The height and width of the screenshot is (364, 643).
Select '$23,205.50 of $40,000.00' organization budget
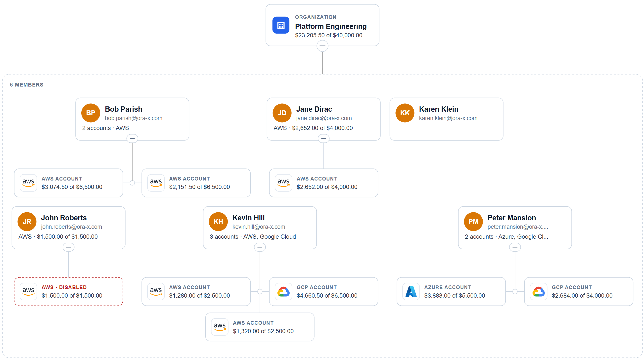(328, 35)
